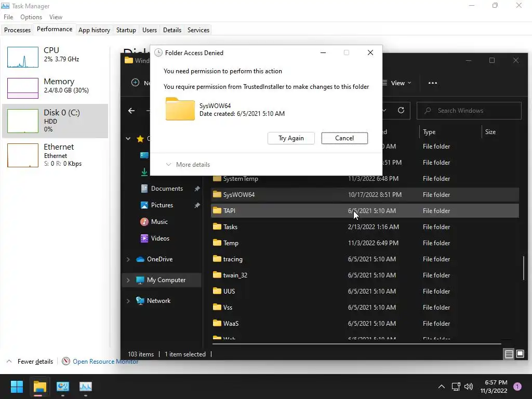The width and height of the screenshot is (532, 399).
Task: Show hidden icons in system tray
Action: coord(442,387)
